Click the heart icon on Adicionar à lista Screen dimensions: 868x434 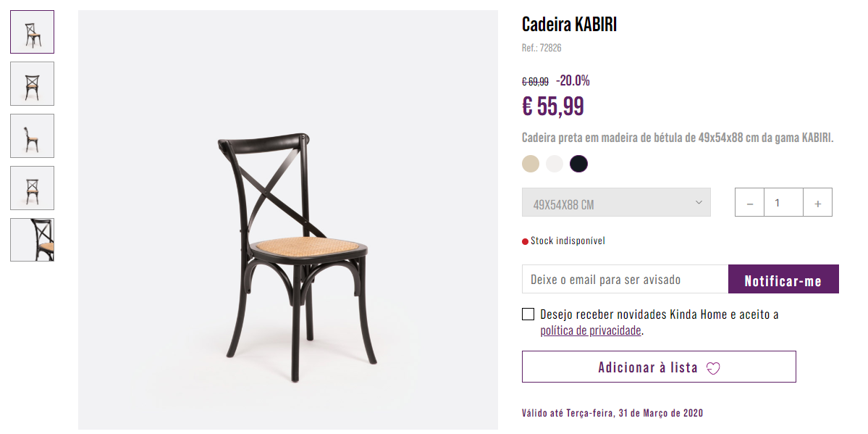click(x=713, y=368)
